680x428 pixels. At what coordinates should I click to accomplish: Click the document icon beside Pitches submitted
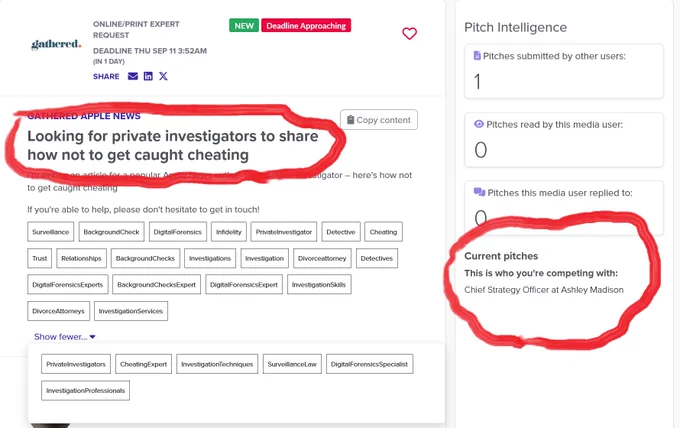point(477,56)
